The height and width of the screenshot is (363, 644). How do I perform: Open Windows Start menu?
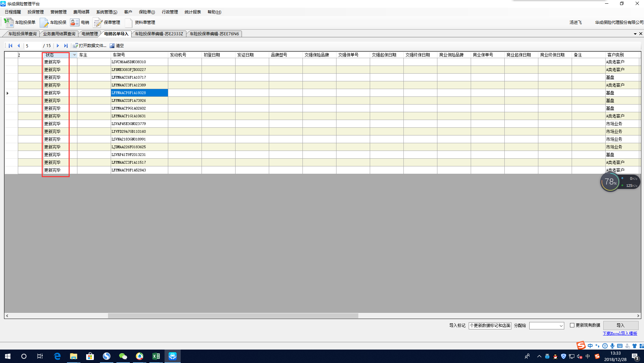[8, 356]
